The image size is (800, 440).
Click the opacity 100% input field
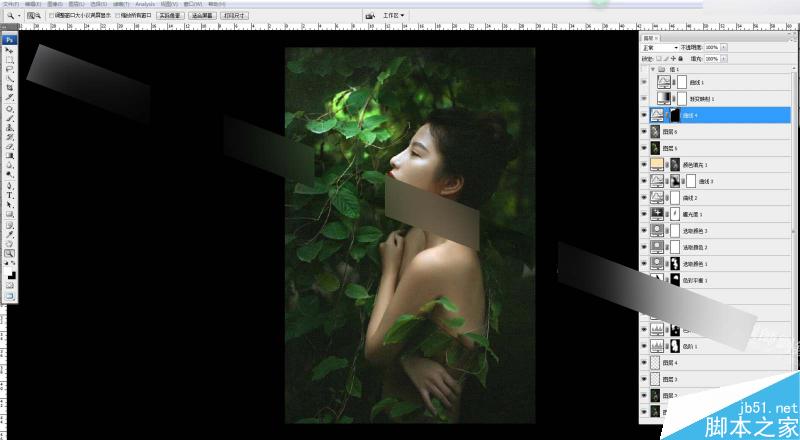(712, 47)
